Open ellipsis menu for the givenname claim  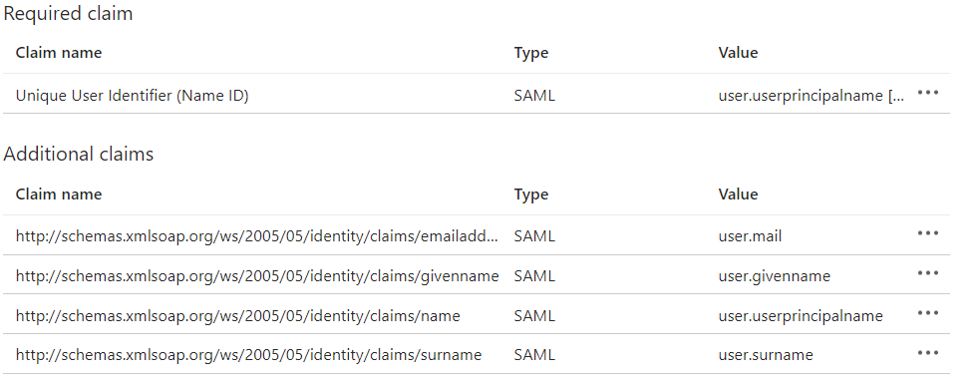click(927, 273)
